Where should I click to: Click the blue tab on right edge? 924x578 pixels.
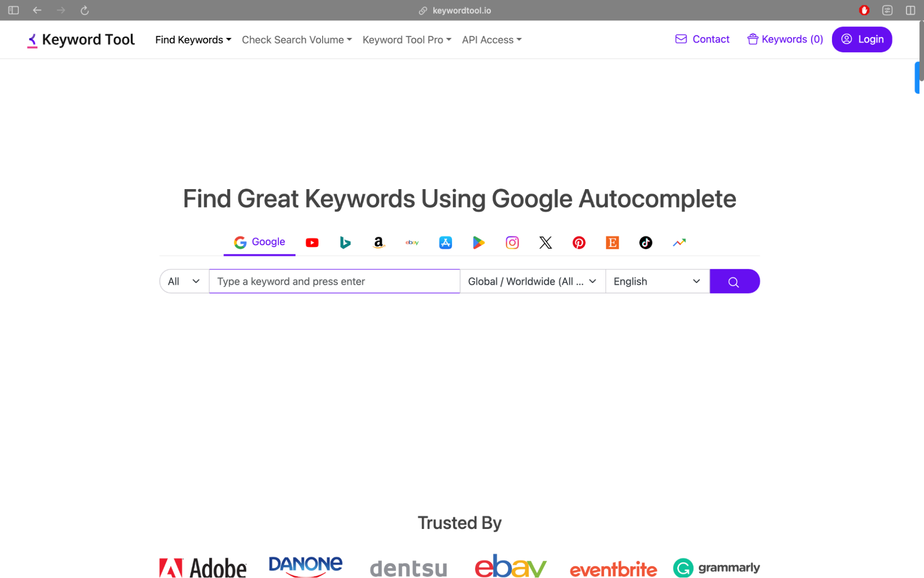(x=917, y=78)
